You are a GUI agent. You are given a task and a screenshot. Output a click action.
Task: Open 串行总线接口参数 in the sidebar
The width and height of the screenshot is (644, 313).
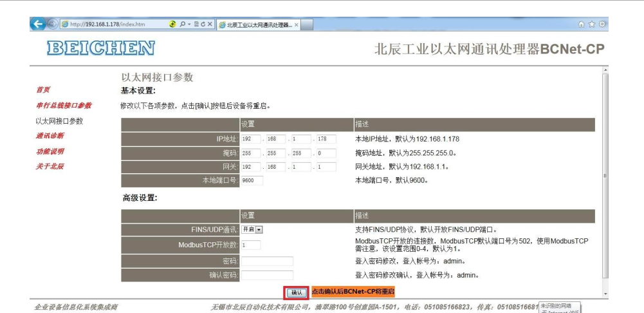[63, 106]
